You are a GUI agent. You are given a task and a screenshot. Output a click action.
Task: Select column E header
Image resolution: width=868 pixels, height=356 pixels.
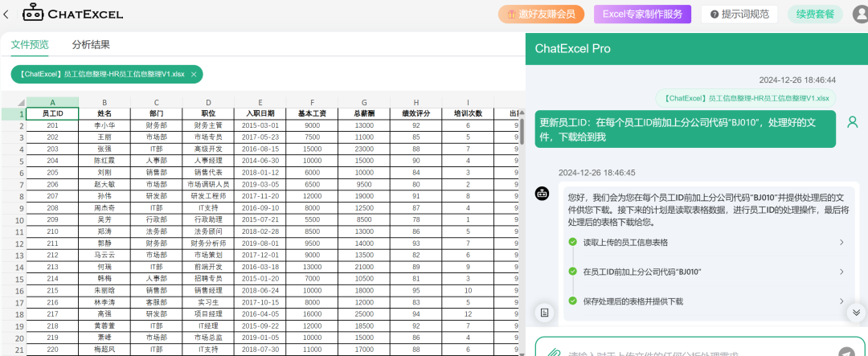260,102
